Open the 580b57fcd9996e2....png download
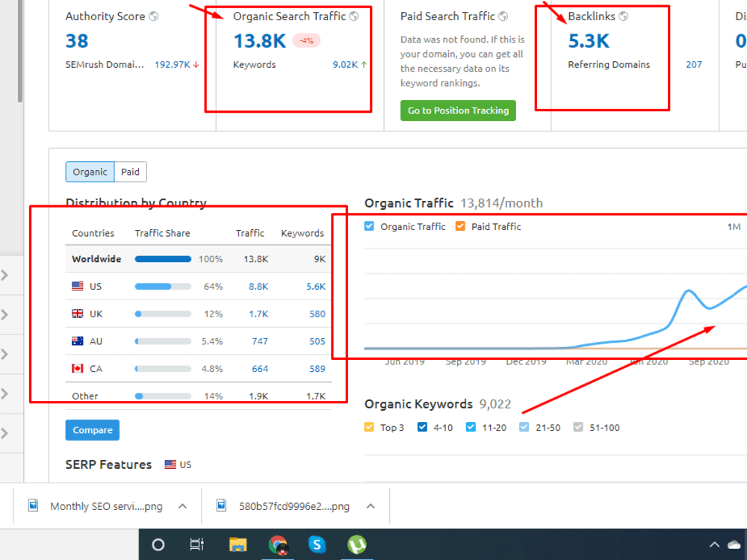The image size is (747, 560). 294,506
